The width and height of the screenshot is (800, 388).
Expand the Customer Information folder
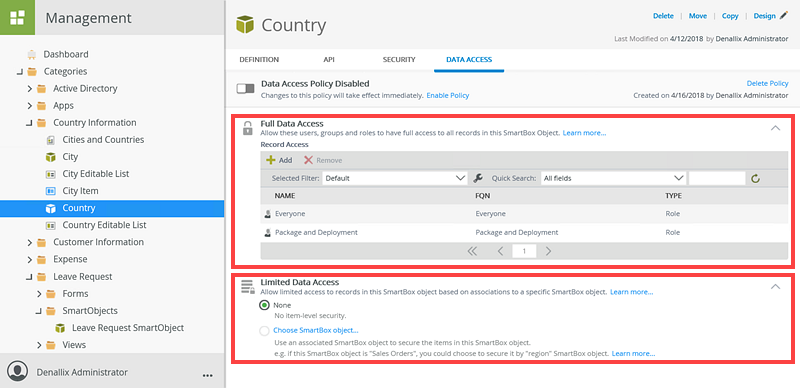click(30, 242)
